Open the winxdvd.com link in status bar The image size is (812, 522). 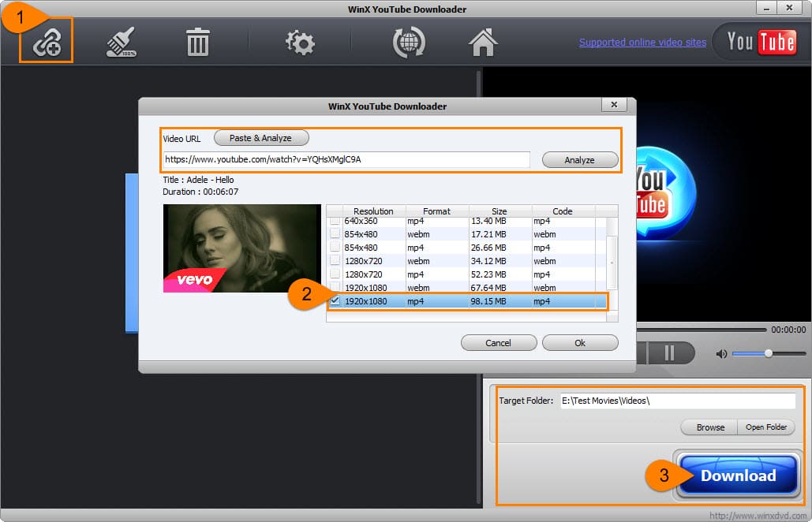point(758,516)
